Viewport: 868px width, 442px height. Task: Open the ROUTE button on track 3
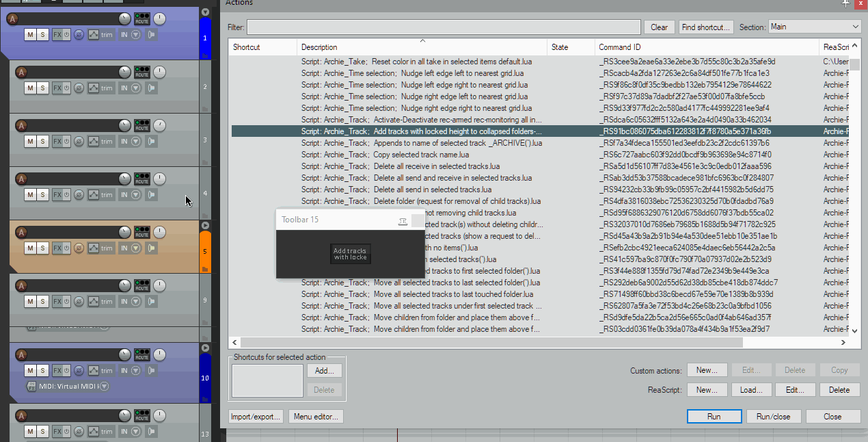coord(142,125)
